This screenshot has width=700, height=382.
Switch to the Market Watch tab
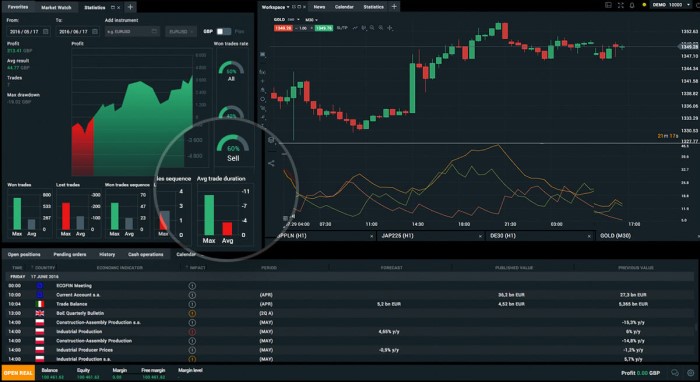[x=56, y=8]
